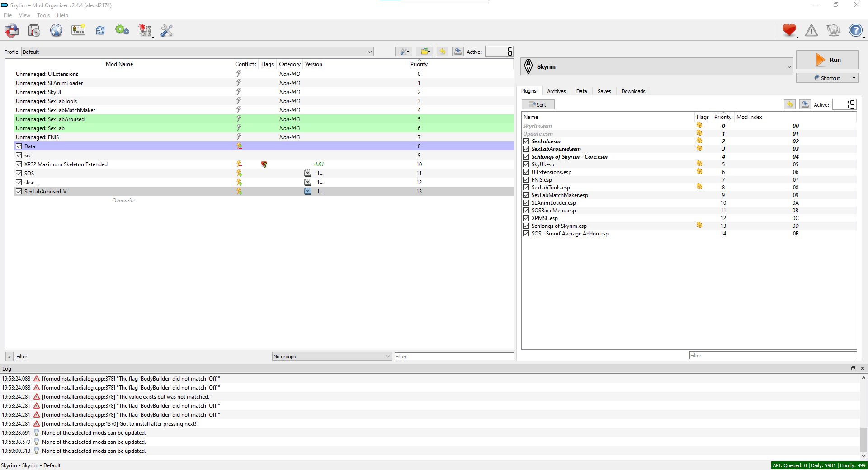Sort mods by Mod Name column
The width and height of the screenshot is (868, 470).
pyautogui.click(x=119, y=64)
